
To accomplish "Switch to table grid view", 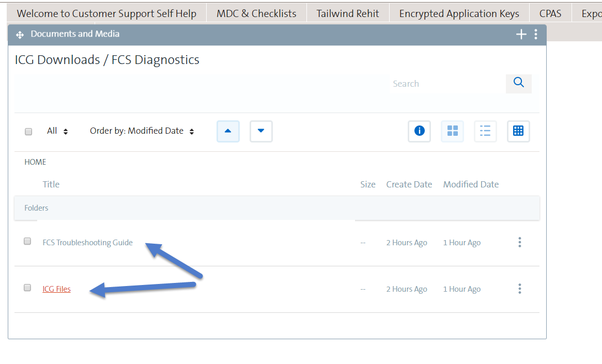I will pos(518,131).
